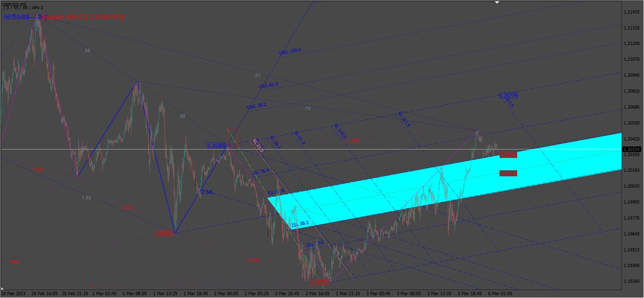This screenshot has height=298, width=644.
Task: Select the RL 161.8 reaction line label
Action: tap(404, 120)
